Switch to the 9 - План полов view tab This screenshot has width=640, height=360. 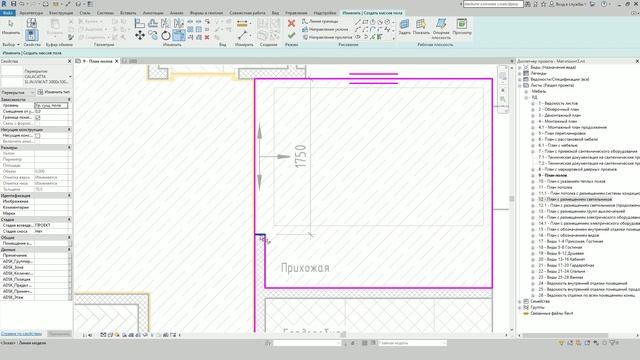(97, 61)
